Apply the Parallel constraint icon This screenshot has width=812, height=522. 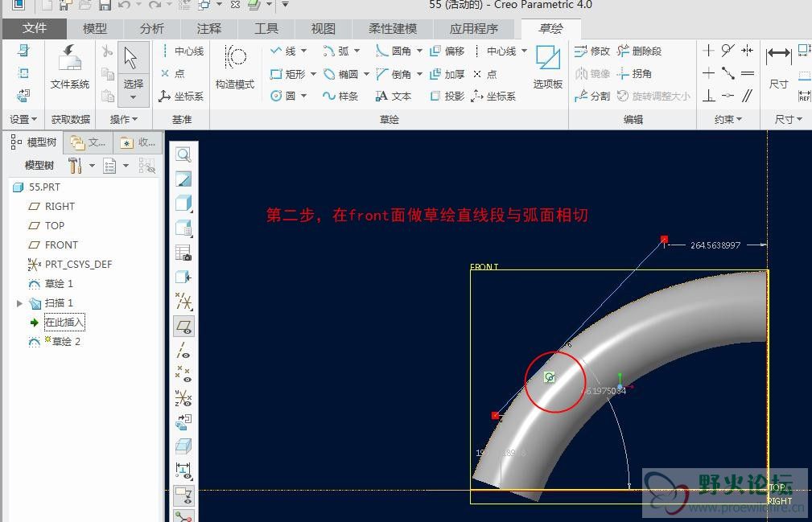[748, 95]
